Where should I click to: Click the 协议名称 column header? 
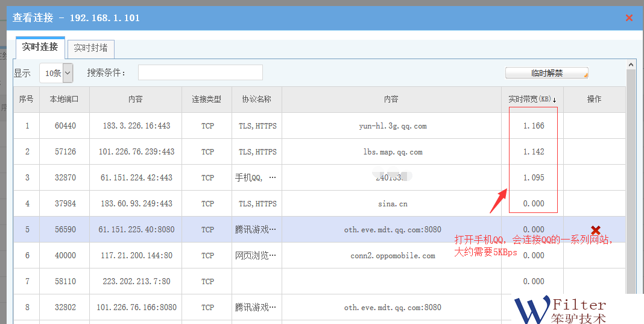pos(256,100)
